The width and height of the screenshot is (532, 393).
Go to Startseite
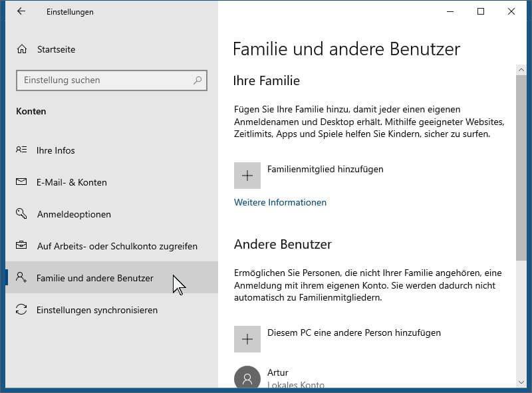57,49
